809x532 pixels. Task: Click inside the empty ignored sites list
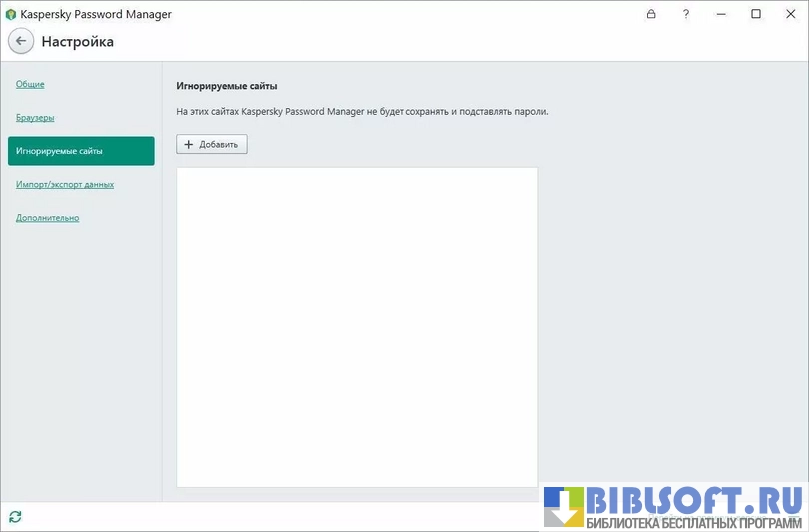[x=357, y=326]
